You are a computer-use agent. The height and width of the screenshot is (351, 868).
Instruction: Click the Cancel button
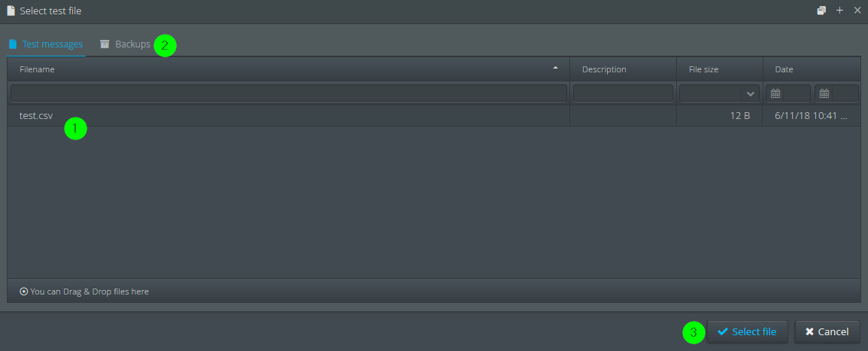(x=827, y=331)
